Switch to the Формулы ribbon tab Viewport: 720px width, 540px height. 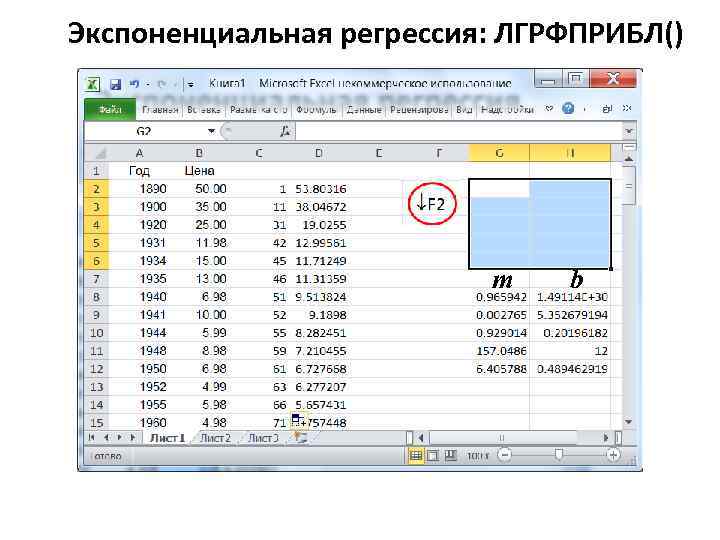click(x=316, y=110)
